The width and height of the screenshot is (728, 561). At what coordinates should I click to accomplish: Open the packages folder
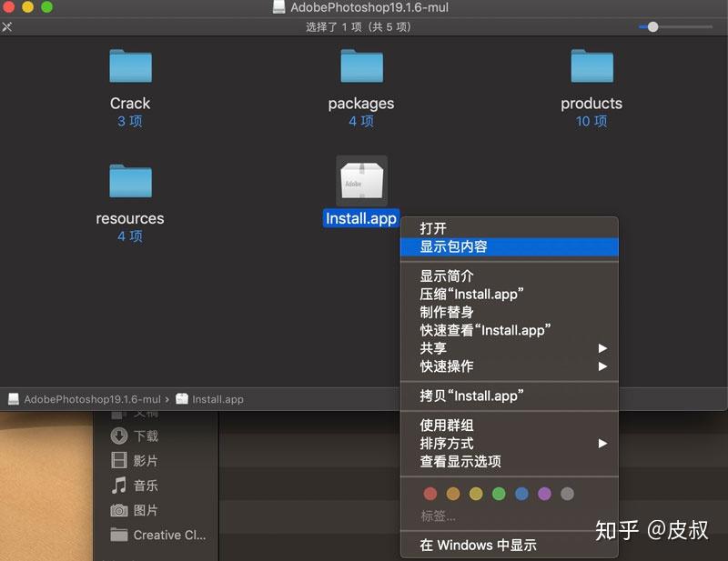point(360,66)
